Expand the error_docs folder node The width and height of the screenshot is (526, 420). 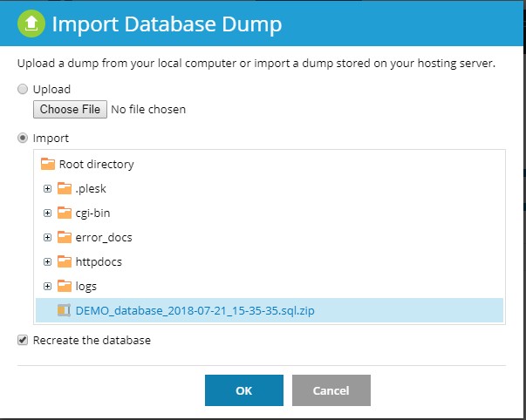(47, 237)
